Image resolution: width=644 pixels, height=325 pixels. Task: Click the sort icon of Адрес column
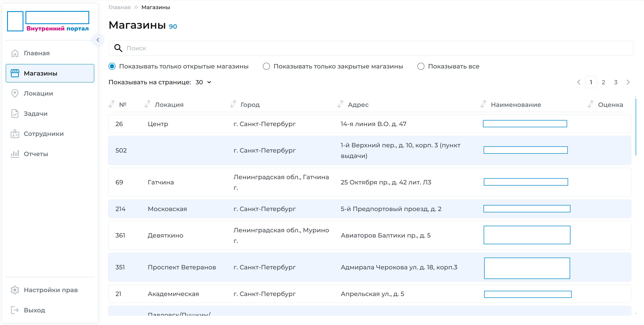[340, 104]
